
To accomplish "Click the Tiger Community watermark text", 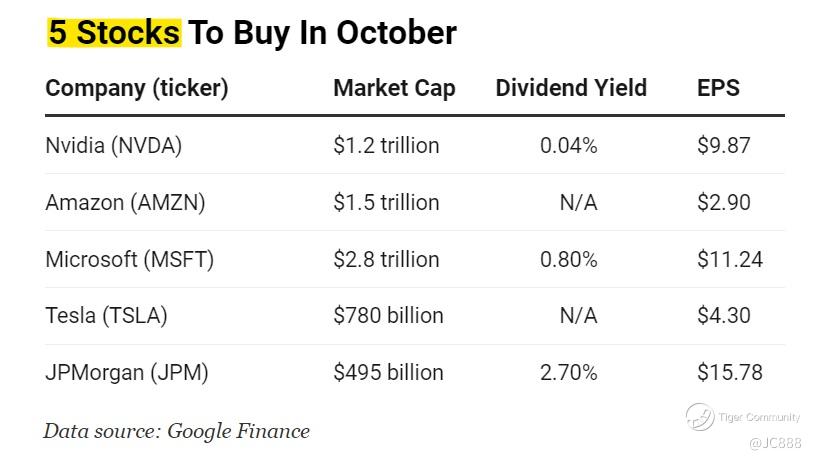I will 759,416.
